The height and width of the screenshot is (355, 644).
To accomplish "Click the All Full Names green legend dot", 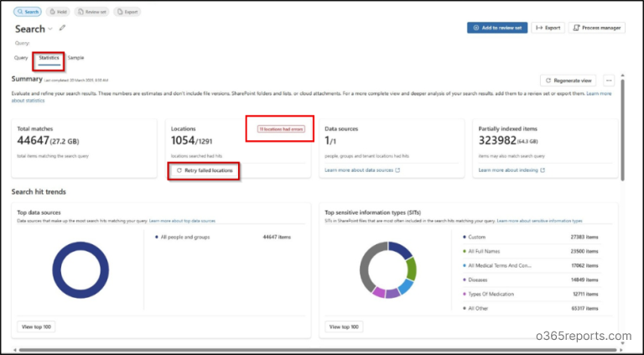I will click(465, 252).
